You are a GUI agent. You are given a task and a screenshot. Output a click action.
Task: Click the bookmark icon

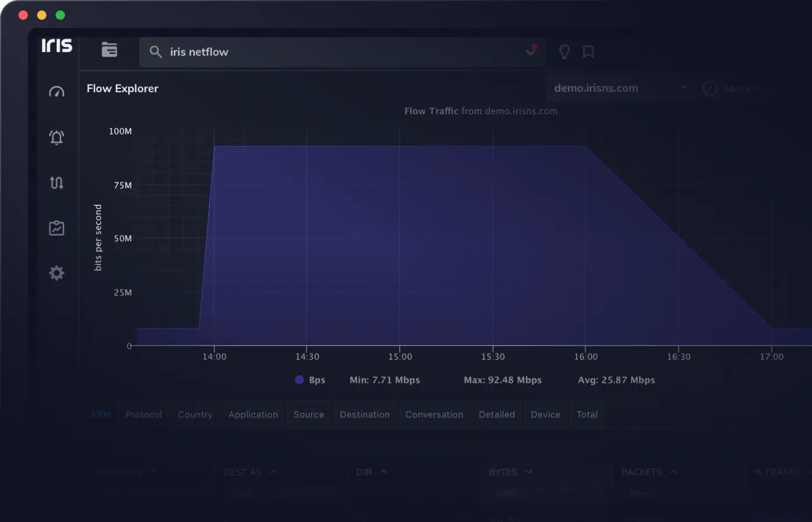coord(588,52)
